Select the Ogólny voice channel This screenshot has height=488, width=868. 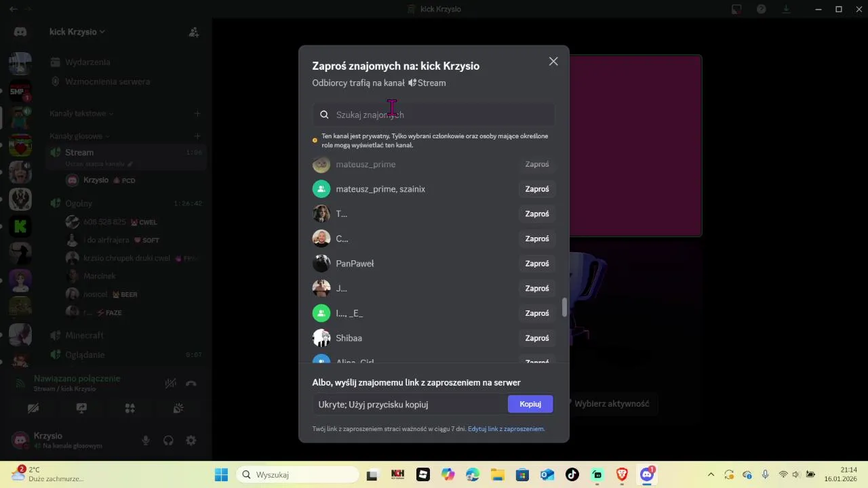point(127,203)
